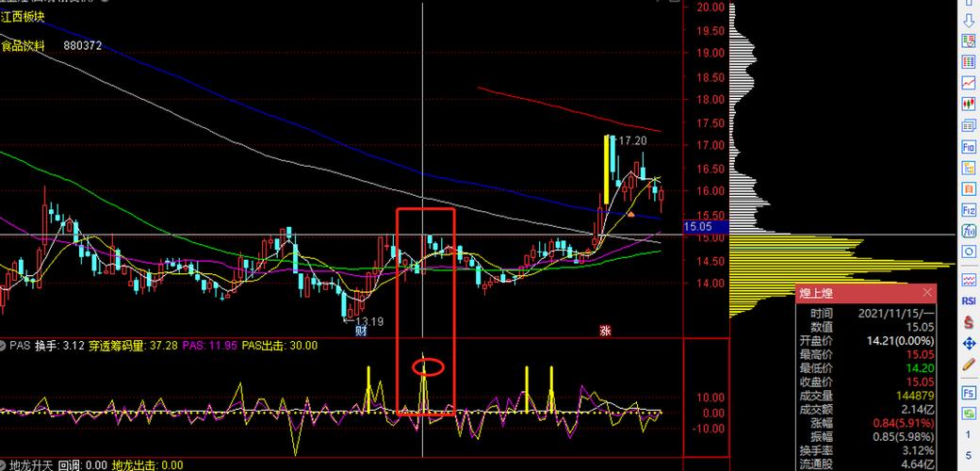The width and height of the screenshot is (980, 471).
Task: Close the 煌上煌 data popup
Action: point(927,292)
